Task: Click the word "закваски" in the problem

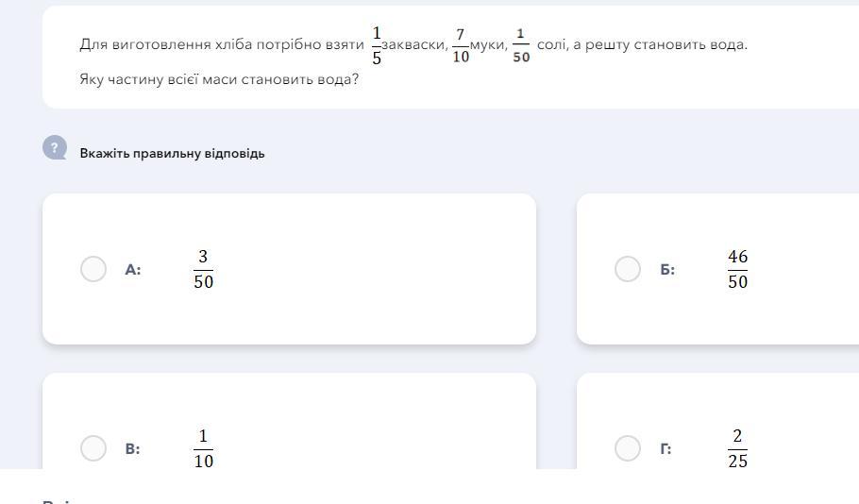Action: pyautogui.click(x=414, y=44)
